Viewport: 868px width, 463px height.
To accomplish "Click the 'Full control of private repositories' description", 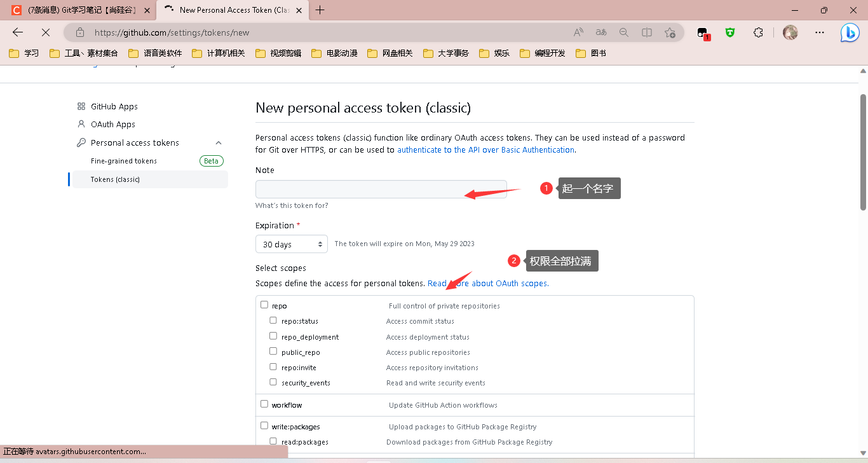I will [444, 306].
